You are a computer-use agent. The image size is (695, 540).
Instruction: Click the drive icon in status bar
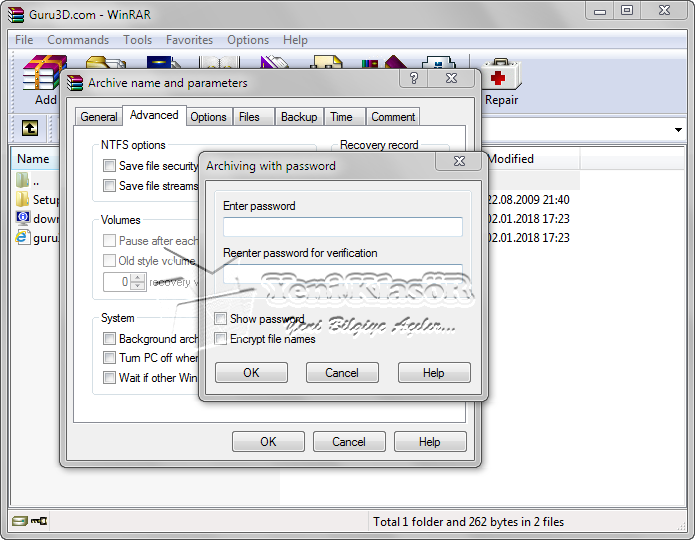pos(20,521)
